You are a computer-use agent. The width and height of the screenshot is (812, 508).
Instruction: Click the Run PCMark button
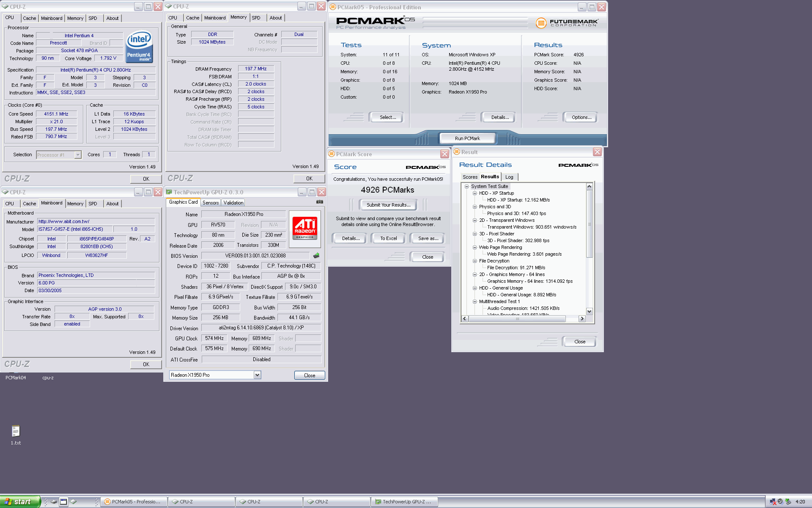tap(467, 138)
